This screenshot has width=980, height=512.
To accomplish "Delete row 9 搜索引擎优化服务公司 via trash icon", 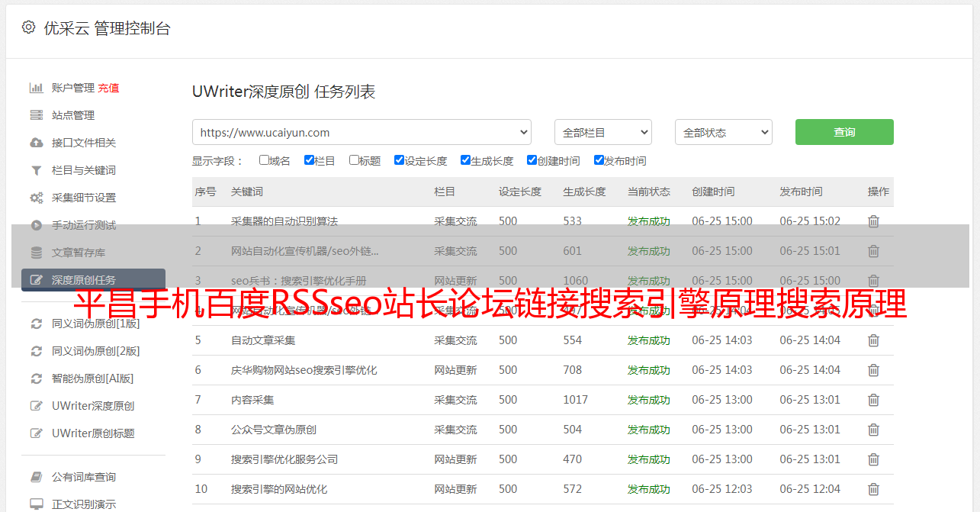I will tap(874, 459).
